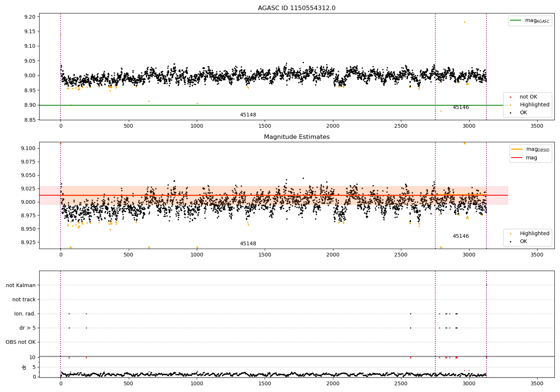Click the '45146' label in the Magnitude Estimates plot

click(x=461, y=236)
